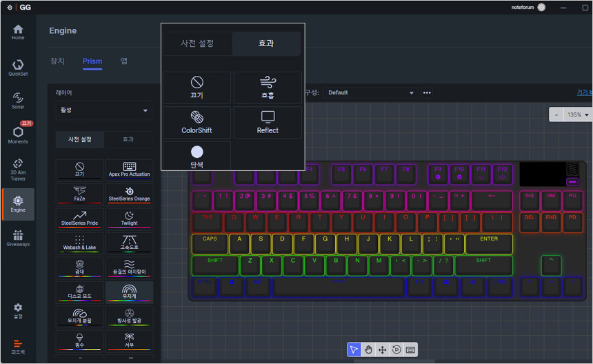Choose the ColorShift effect
Image resolution: width=593 pixels, height=364 pixels.
197,123
